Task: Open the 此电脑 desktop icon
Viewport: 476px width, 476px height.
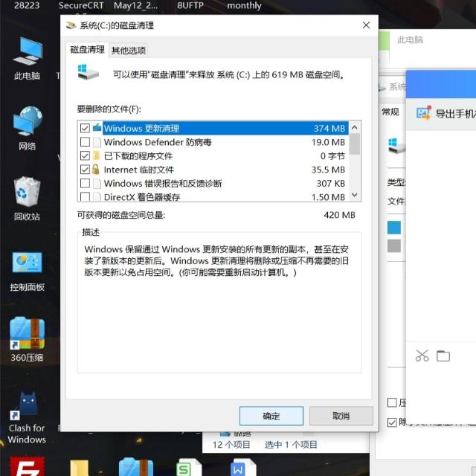Action: coord(27,58)
